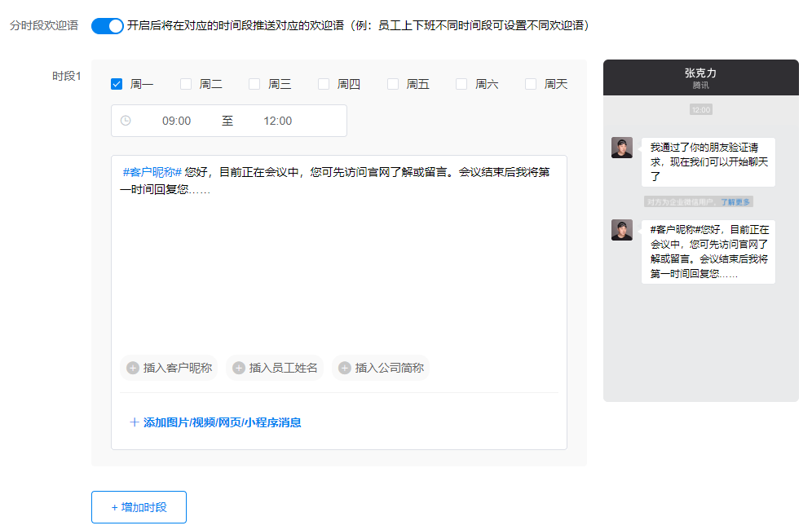Open the 12:00 end time picker
Image resolution: width=812 pixels, height=530 pixels.
(x=277, y=121)
